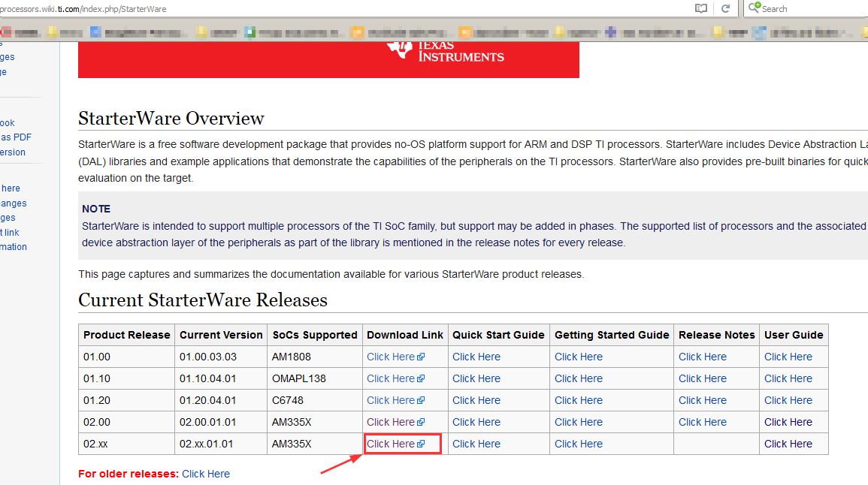Open 02.00 AM335X Download Link Click Here
Image resolution: width=868 pixels, height=485 pixels.
click(x=395, y=422)
